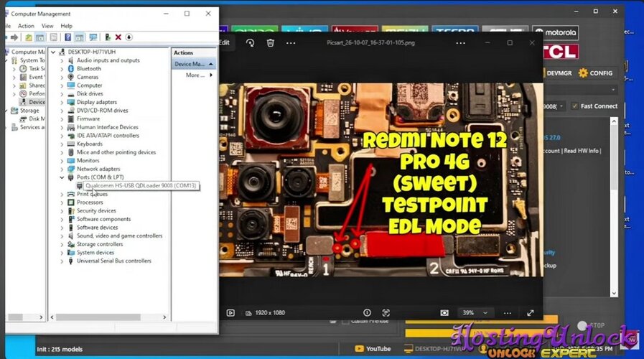Click the YouTube icon in bottom bar
The height and width of the screenshot is (359, 644).
click(x=360, y=349)
